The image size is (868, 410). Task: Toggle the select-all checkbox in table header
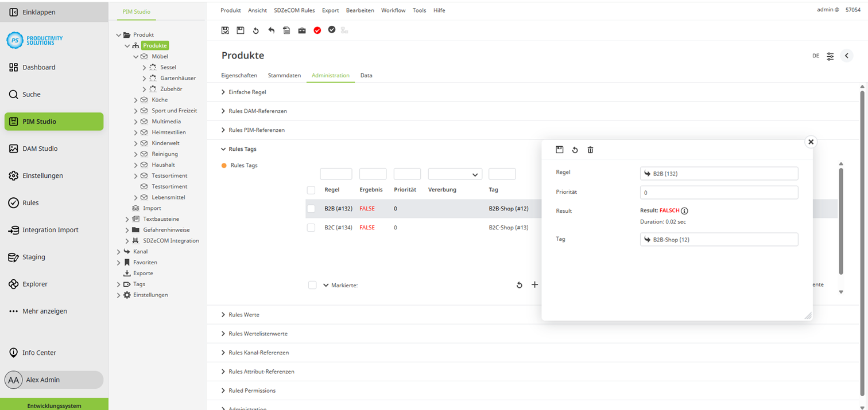click(311, 190)
